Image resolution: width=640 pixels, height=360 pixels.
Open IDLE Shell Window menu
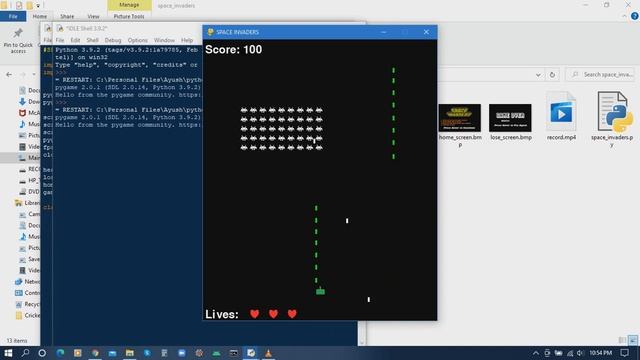(164, 40)
